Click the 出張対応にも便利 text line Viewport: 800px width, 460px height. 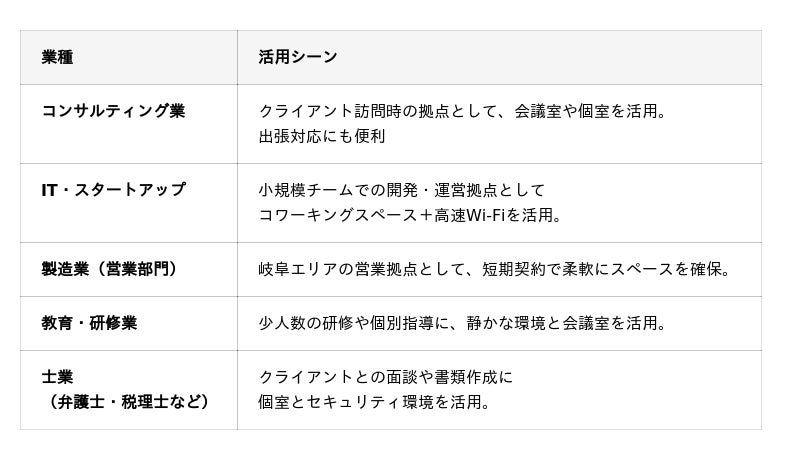click(x=322, y=136)
